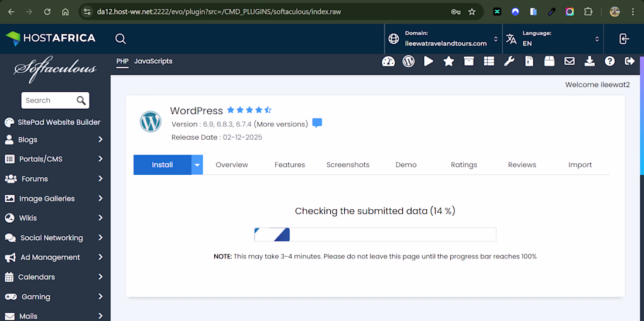Open the Softaculous dashboard gauge icon
644x321 pixels.
[388, 61]
